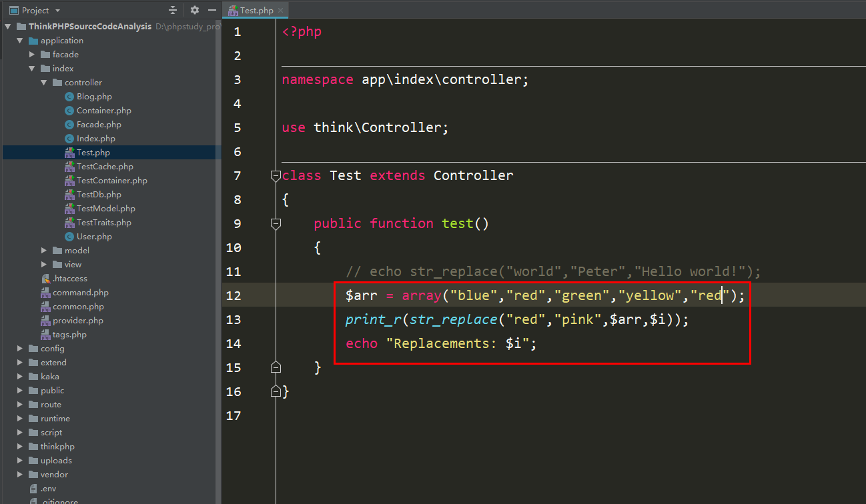866x504 pixels.
Task: Select TestDb.php file
Action: 99,195
